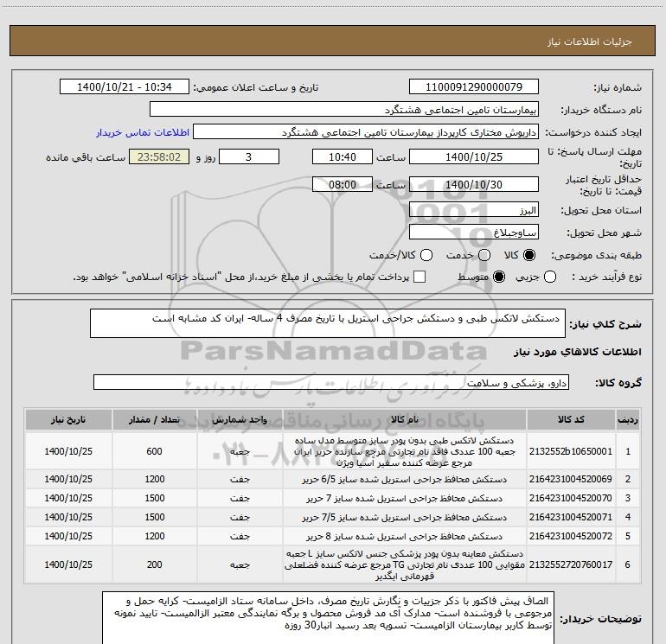Click the ردیف column header

(628, 420)
